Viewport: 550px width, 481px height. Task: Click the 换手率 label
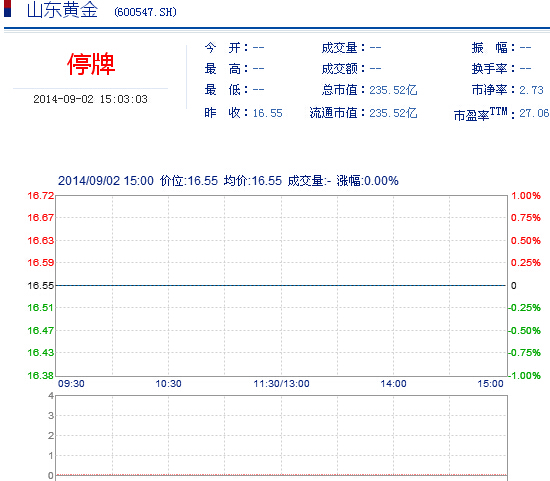493,69
